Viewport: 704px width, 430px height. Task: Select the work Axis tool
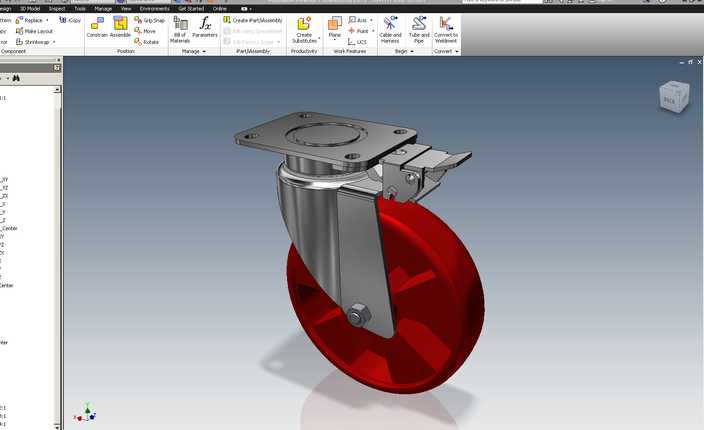[358, 20]
